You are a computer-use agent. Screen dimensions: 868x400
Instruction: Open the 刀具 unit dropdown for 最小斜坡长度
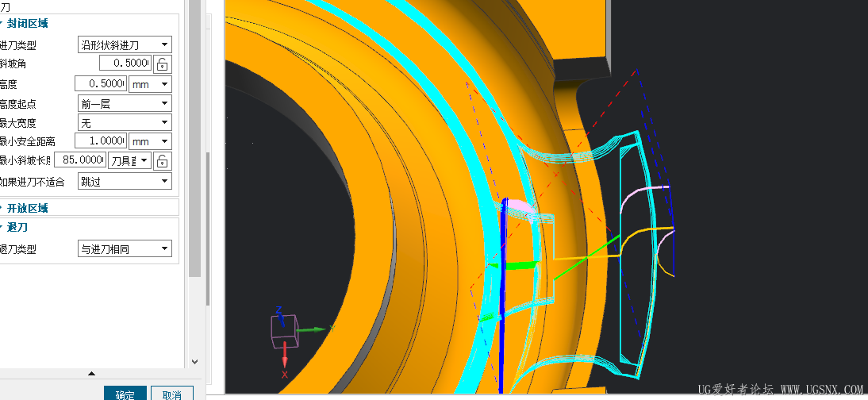[129, 160]
